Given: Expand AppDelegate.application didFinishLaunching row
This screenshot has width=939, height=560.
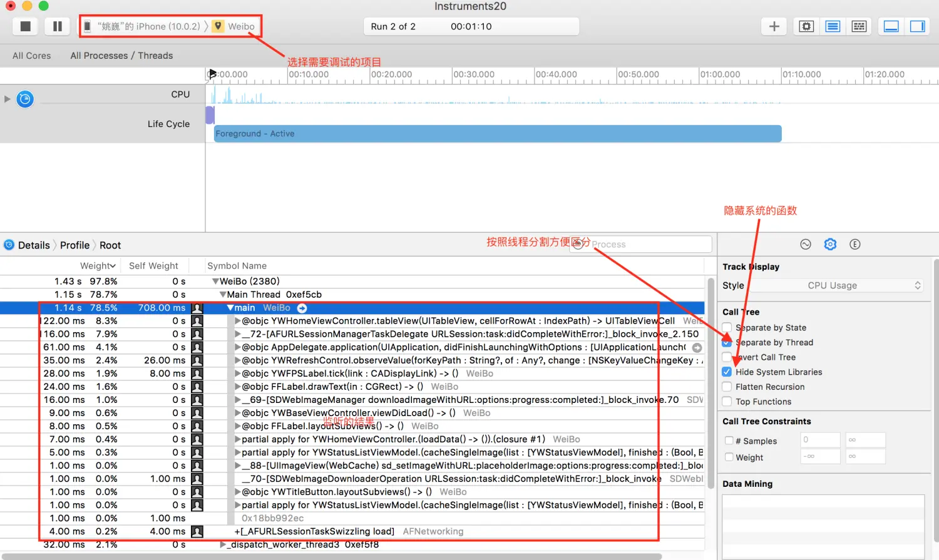Looking at the screenshot, I should 238,347.
